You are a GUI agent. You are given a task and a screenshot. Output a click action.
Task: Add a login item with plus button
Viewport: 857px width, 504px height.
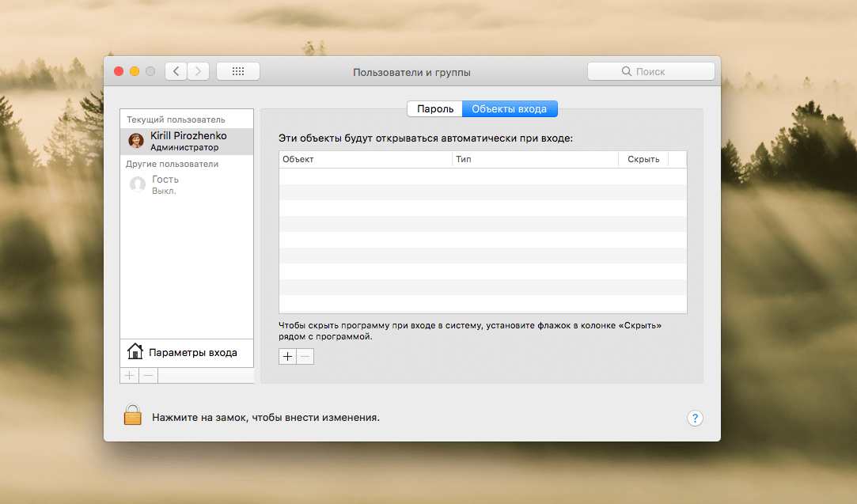pyautogui.click(x=287, y=357)
